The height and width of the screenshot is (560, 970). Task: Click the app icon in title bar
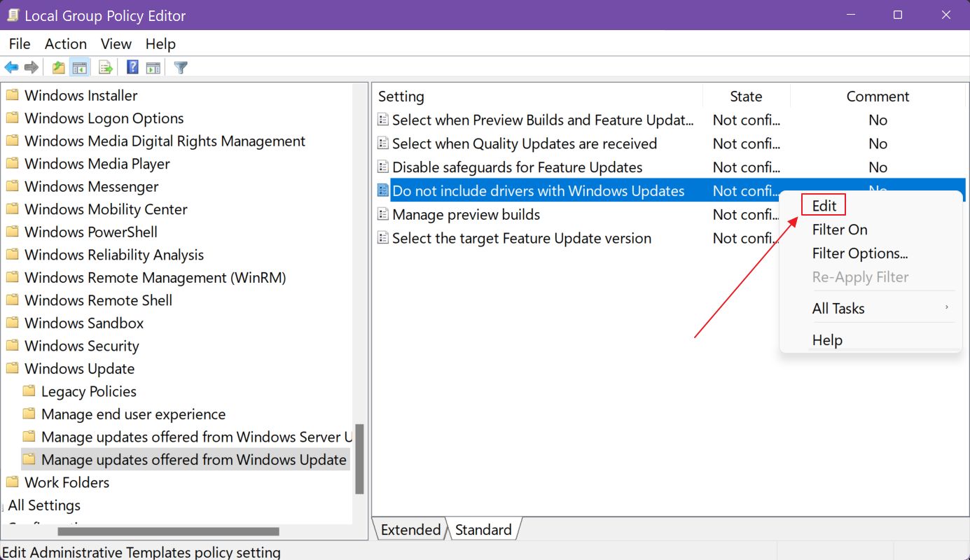point(13,15)
